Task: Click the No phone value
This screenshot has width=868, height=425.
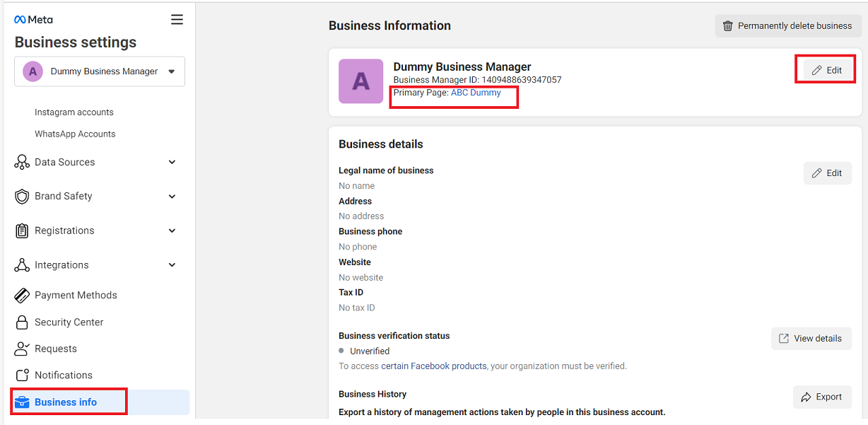Action: (358, 247)
